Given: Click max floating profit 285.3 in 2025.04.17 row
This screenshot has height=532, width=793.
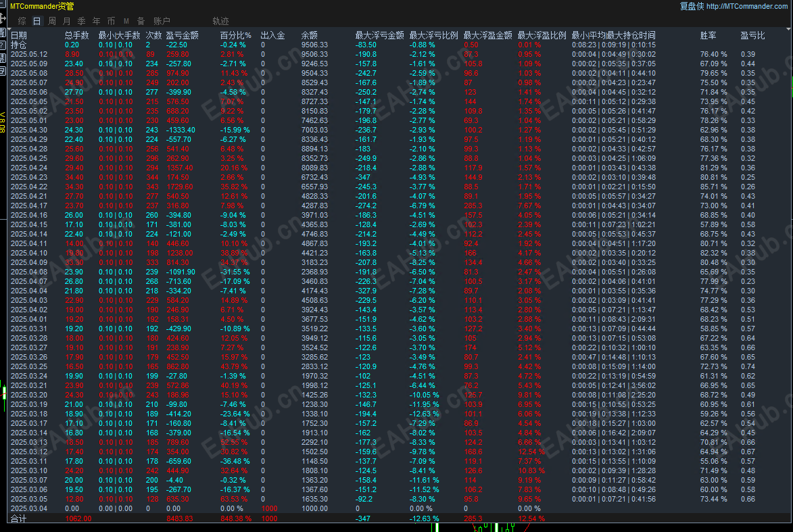Looking at the screenshot, I should (x=473, y=205).
